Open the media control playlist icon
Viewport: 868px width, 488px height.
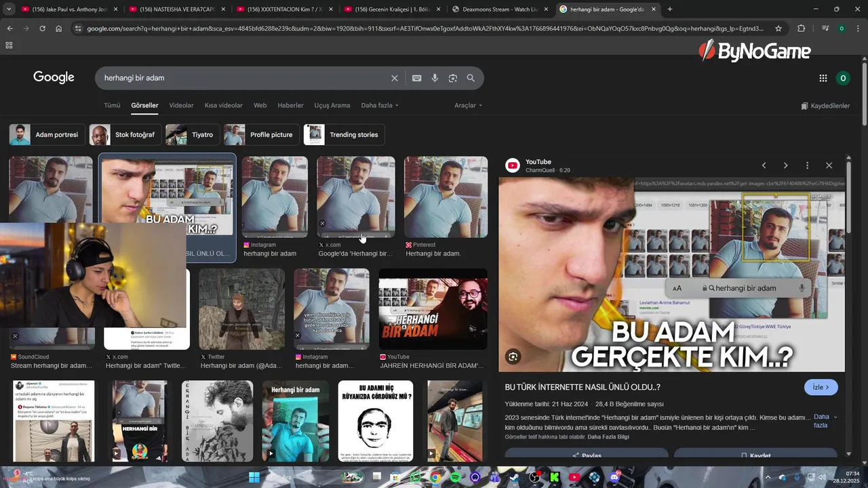tap(825, 28)
